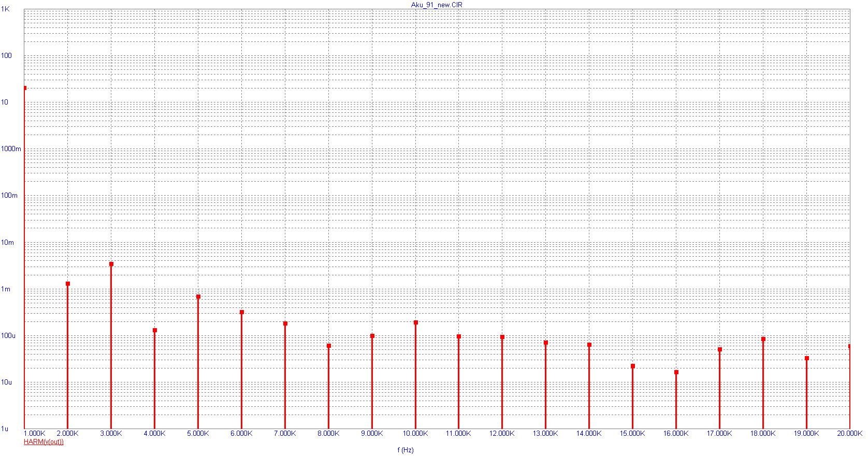Click the 1m y-axis label
Image resolution: width=868 pixels, height=457 pixels.
point(6,289)
